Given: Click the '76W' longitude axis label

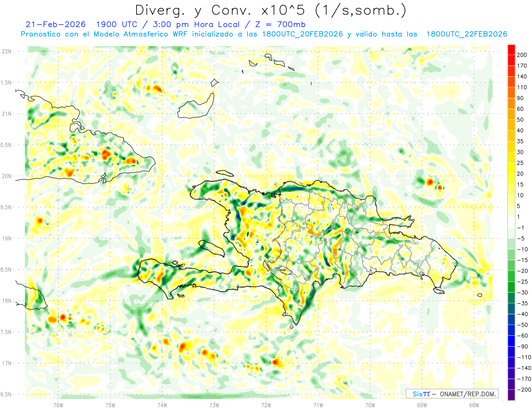Looking at the screenshot, I should point(58,405).
